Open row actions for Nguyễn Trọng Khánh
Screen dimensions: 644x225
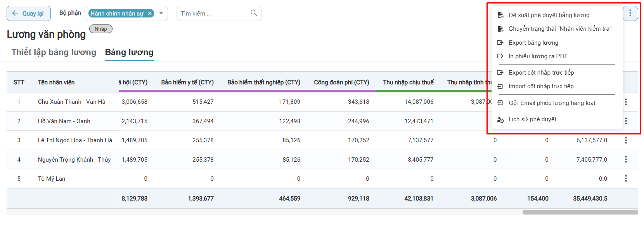[x=626, y=159]
